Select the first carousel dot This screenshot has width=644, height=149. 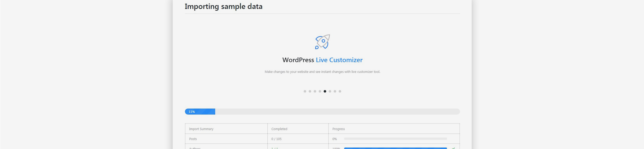[x=305, y=91]
